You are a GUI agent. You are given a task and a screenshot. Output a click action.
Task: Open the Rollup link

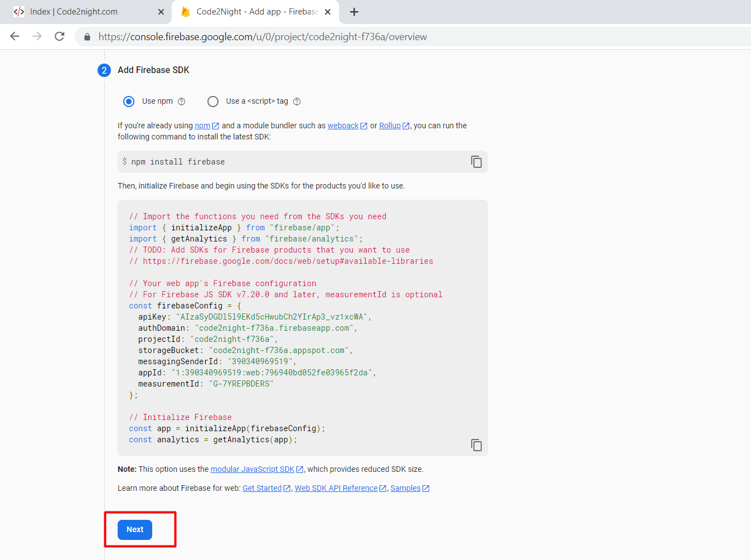(x=390, y=125)
